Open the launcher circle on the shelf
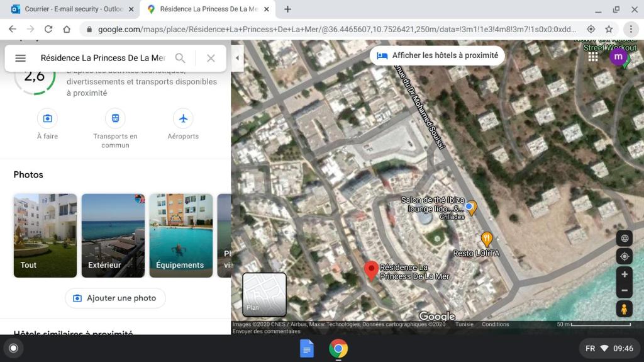Viewport: 644px width, 362px height. click(x=14, y=348)
